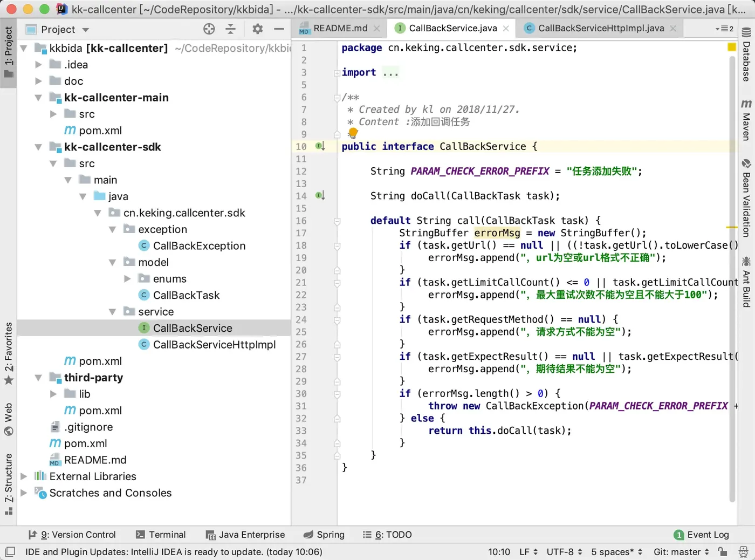The image size is (755, 560).
Task: Toggle the 1: Project side tab
Action: [x=9, y=52]
